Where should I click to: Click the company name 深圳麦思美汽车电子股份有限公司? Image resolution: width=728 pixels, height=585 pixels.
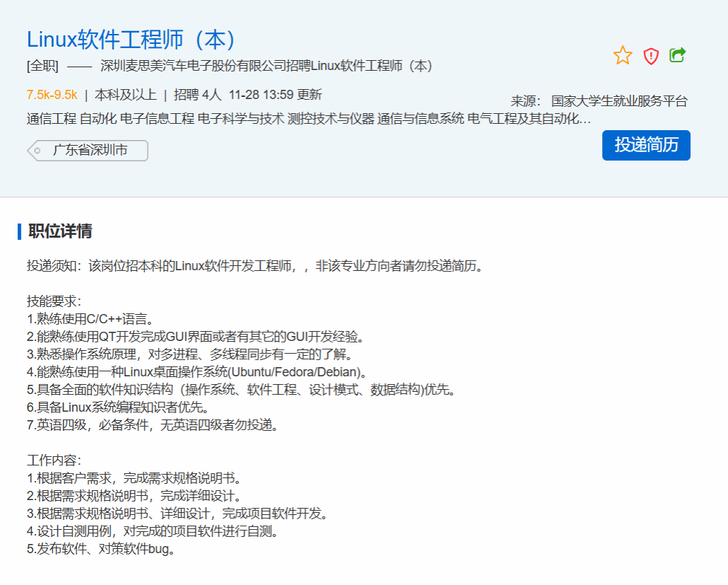coord(193,66)
